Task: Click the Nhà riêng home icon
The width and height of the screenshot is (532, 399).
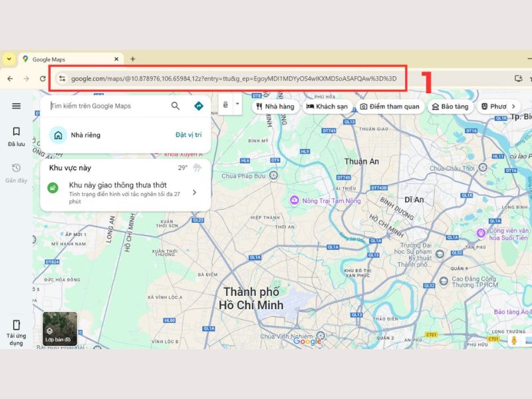Action: (58, 135)
